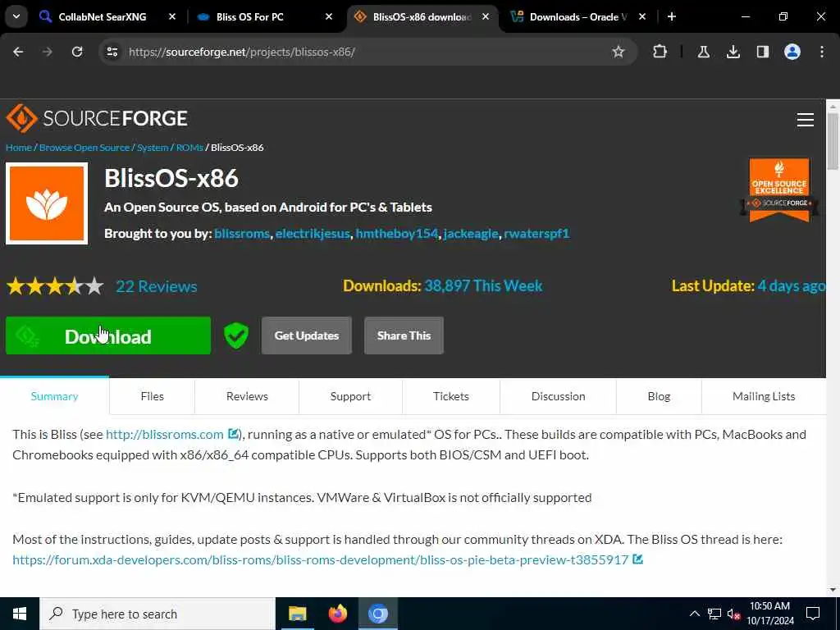
Task: Go back to the previous page
Action: tap(18, 52)
